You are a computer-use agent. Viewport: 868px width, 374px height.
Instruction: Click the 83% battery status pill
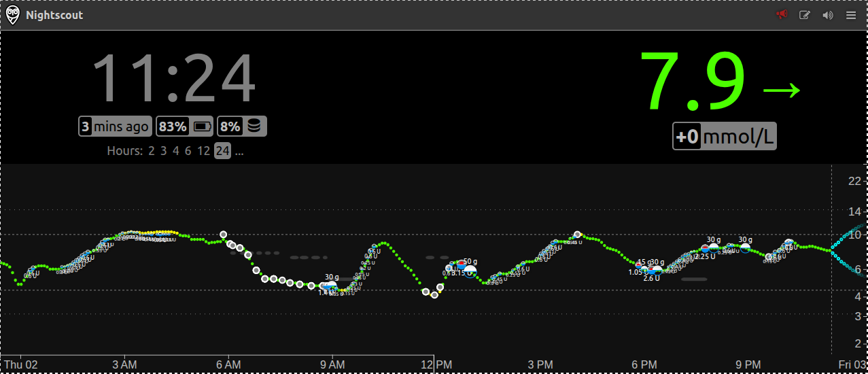click(185, 126)
